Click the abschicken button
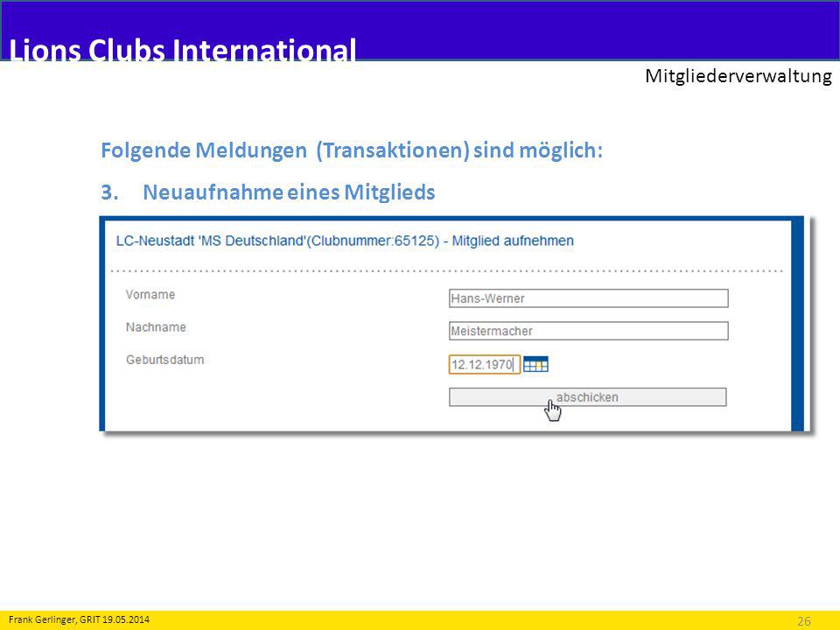 [588, 397]
